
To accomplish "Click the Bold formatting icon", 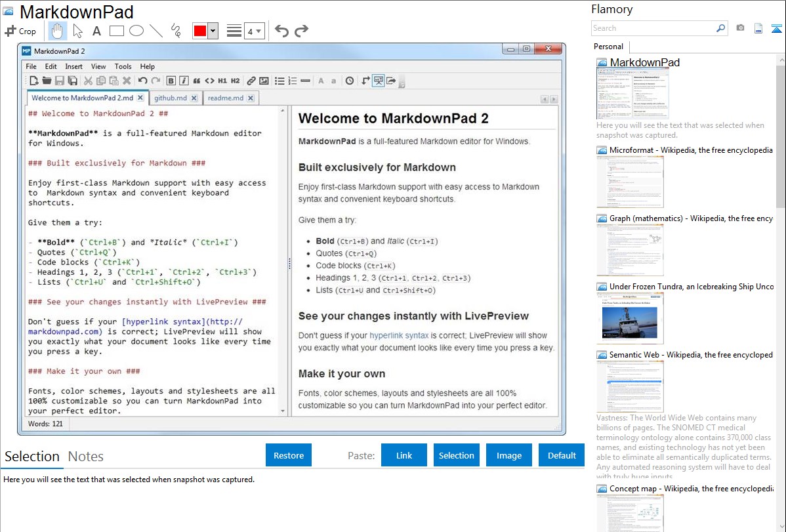I will click(171, 81).
